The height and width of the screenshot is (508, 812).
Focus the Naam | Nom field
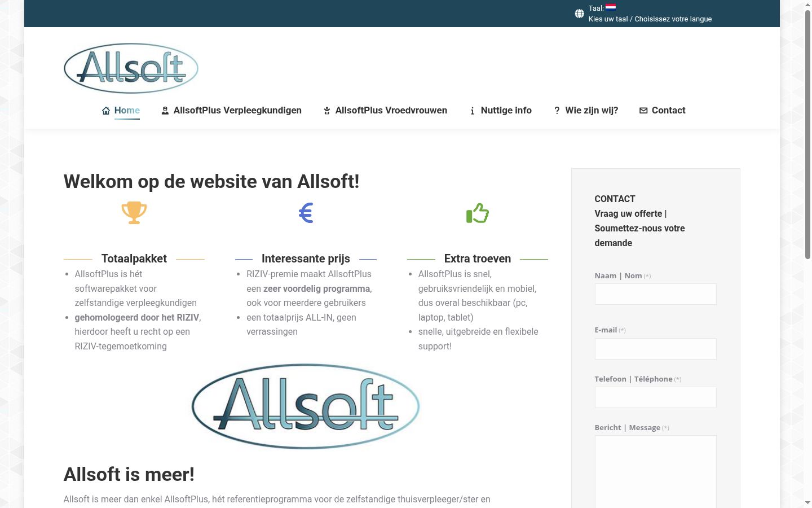655,294
